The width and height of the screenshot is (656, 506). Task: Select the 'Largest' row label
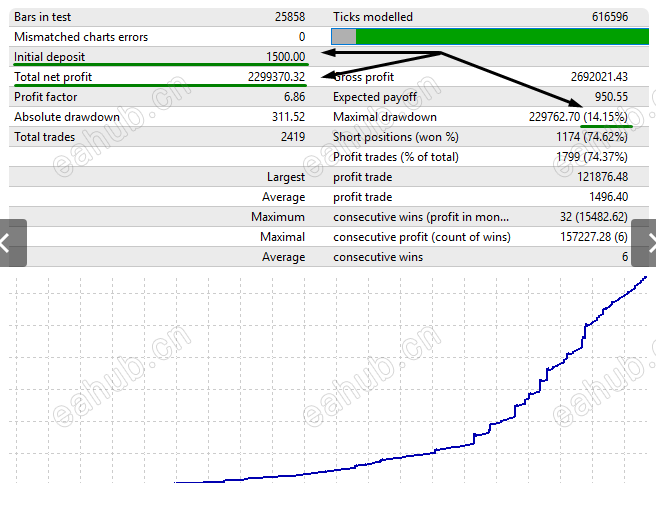286,177
